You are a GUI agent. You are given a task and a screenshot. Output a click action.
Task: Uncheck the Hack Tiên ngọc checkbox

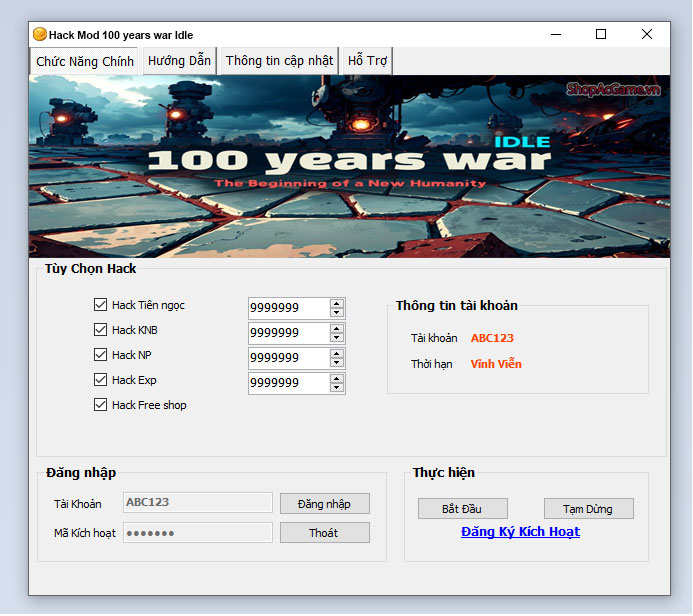pos(100,305)
